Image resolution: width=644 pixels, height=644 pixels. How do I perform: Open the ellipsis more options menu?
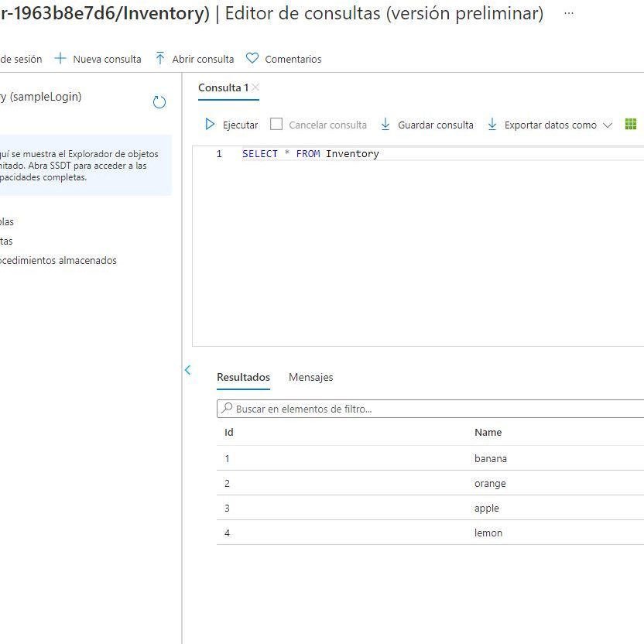[569, 14]
